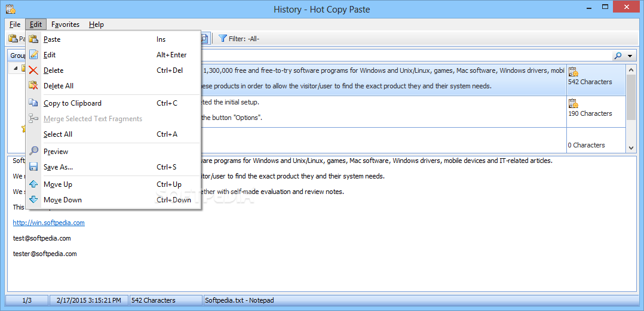Screen dimensions: 644x311
Task: Click the clip list scrollbar thumb
Action: pos(631,98)
